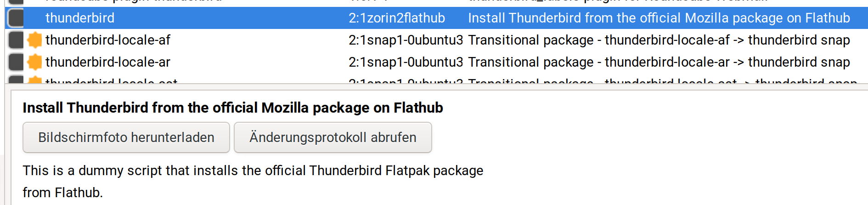This screenshot has height=205, width=868.
Task: Click the orange supported badge for thunderbird-locale-ar
Action: (34, 62)
